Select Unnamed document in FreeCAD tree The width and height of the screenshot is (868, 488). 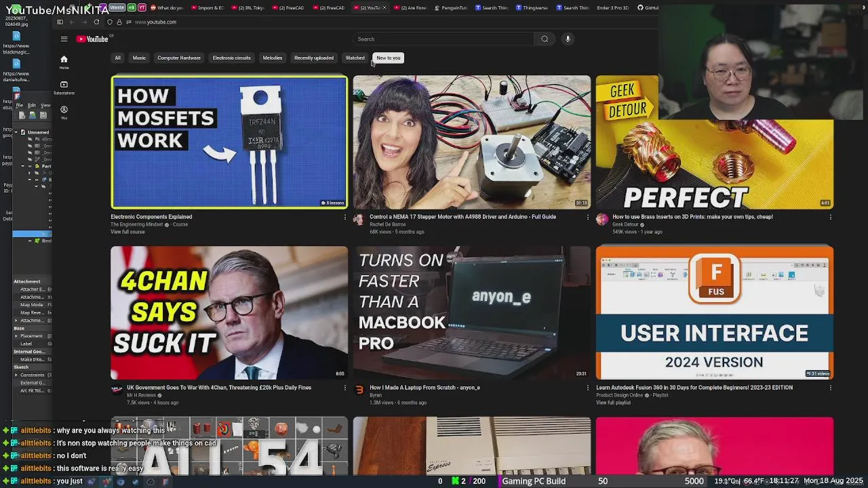[38, 132]
